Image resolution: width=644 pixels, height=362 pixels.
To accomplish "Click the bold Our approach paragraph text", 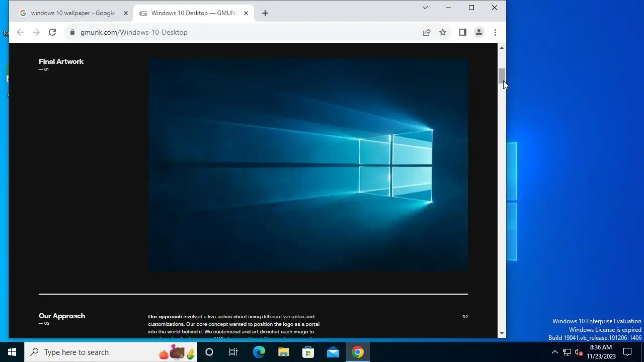I will pyautogui.click(x=165, y=316).
